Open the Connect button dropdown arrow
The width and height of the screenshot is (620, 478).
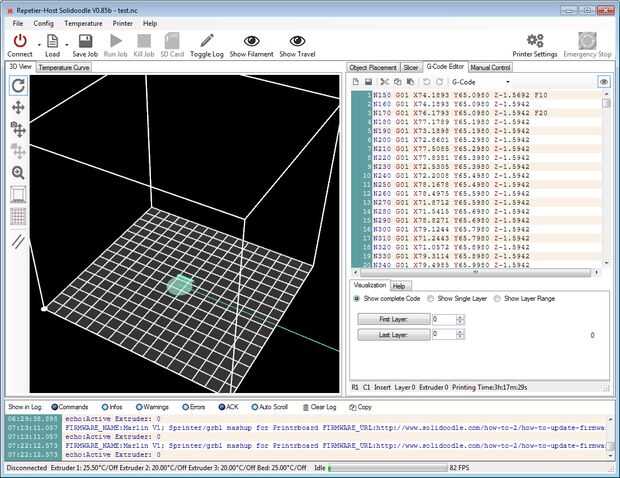tap(38, 46)
